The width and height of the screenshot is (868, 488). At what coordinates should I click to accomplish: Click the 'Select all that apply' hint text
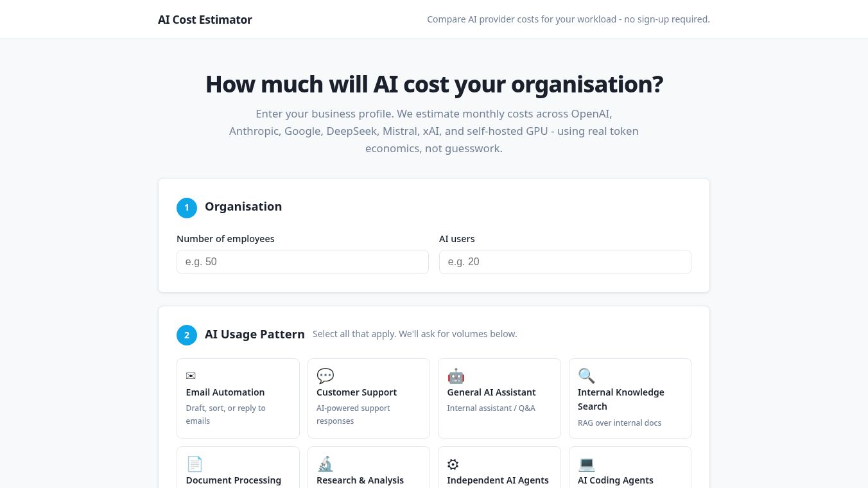tap(415, 334)
